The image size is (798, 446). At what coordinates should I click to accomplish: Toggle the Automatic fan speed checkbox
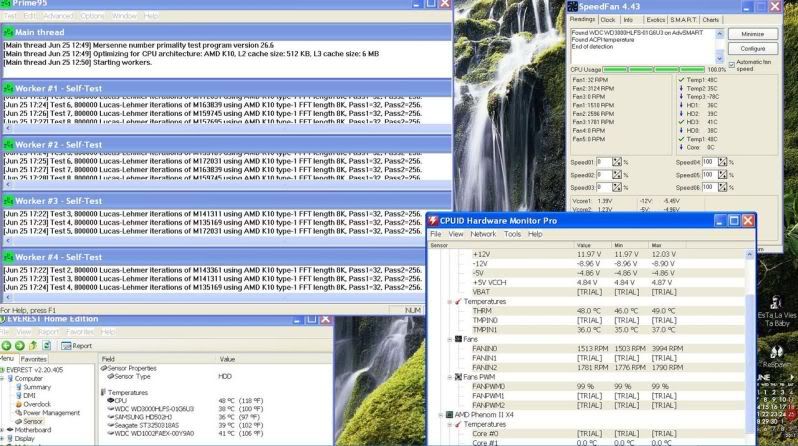(x=731, y=63)
